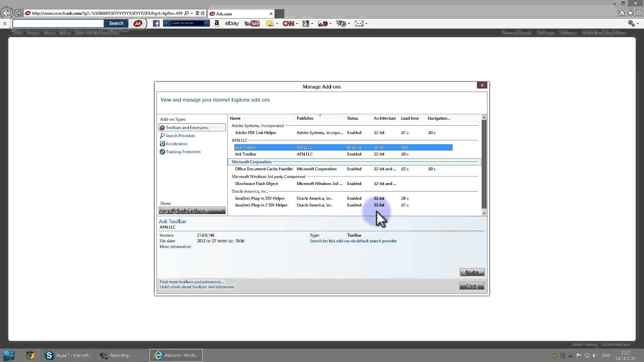Open Find more toolbars and extensions link
The height and width of the screenshot is (362, 644).
point(192,282)
